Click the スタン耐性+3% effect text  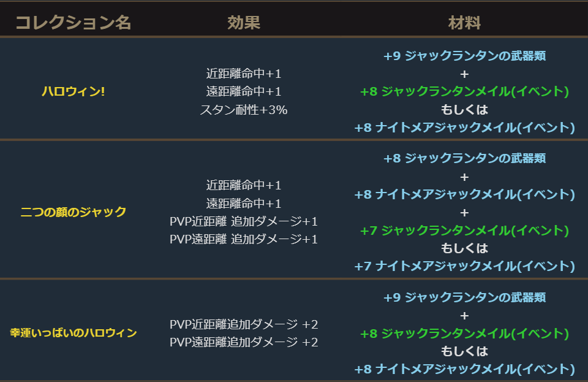point(244,110)
